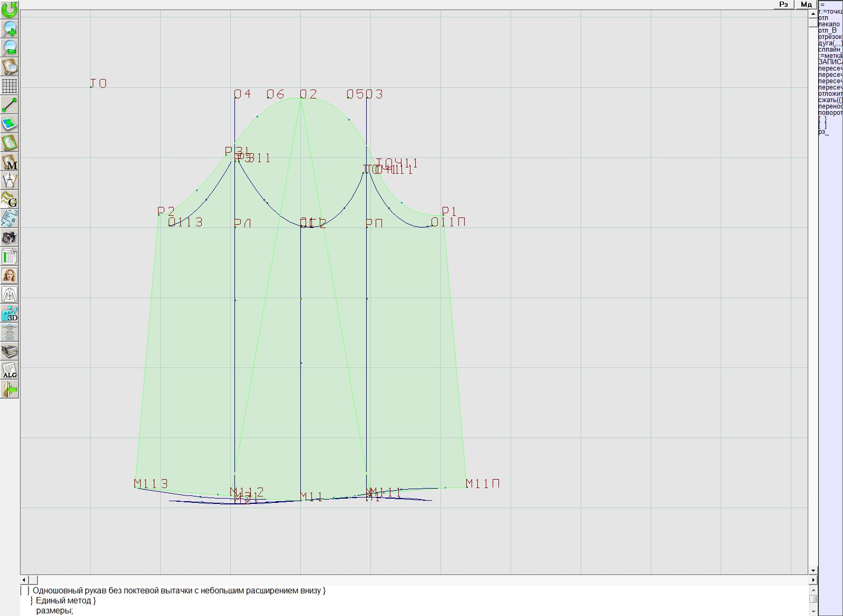Click the green refresh arrow icon

9,9
